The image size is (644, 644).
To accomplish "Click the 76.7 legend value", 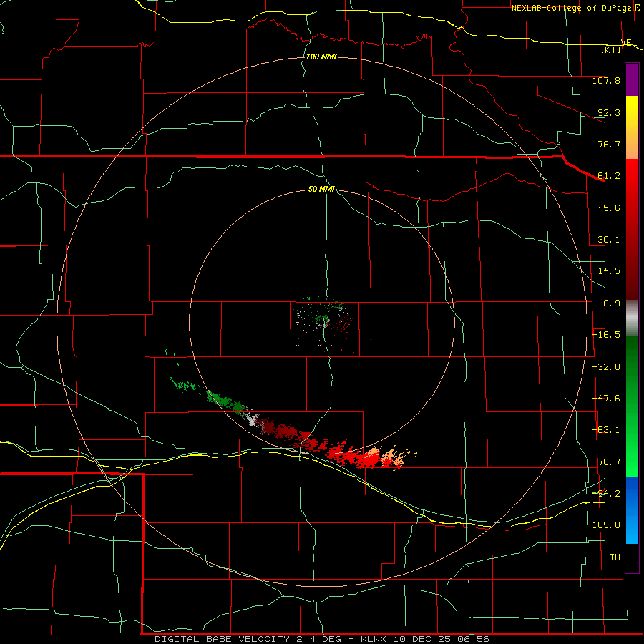I will (609, 144).
